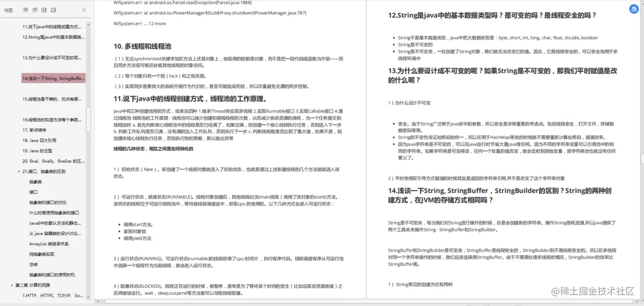Go to sub-bookmark 什么时候使用抽象类和接口
644x306 pixels.
pos(54,213)
